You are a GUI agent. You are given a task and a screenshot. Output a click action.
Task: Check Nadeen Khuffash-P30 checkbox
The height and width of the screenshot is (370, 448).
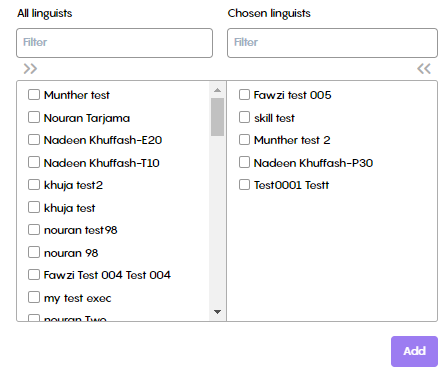[244, 162]
